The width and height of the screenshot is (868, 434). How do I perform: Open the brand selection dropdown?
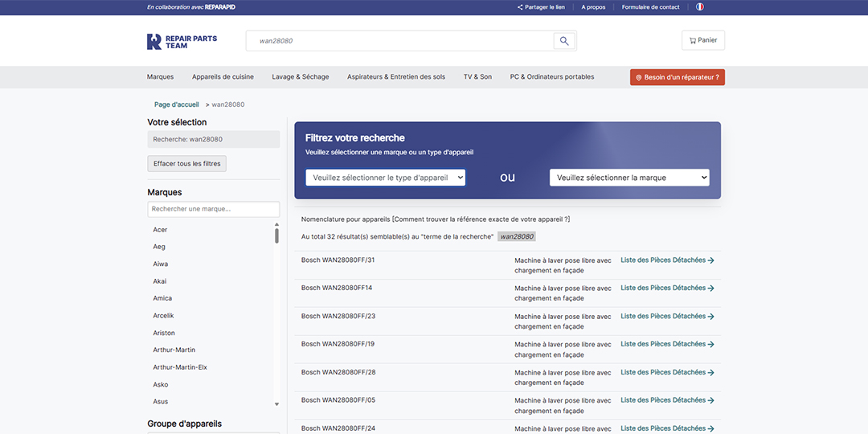tap(628, 178)
